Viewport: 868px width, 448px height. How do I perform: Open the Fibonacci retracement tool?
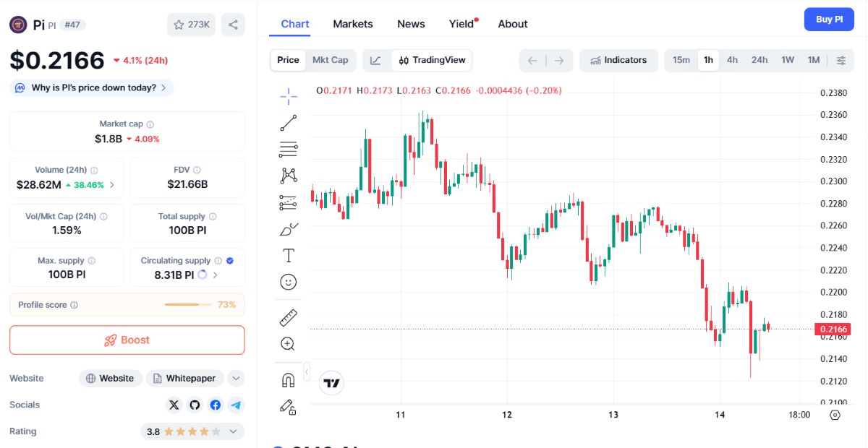288,150
